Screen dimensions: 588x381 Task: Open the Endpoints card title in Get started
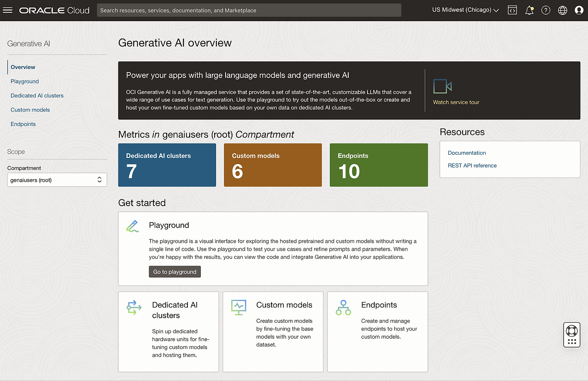(379, 305)
